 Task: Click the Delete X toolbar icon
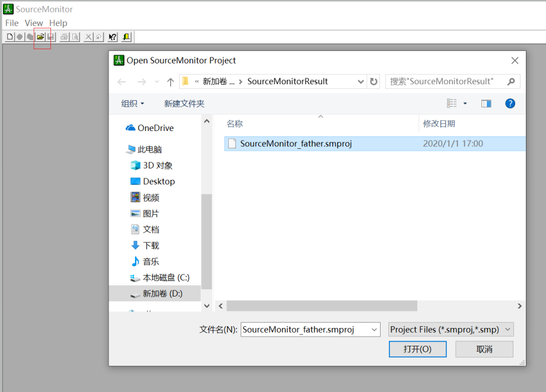tap(89, 37)
